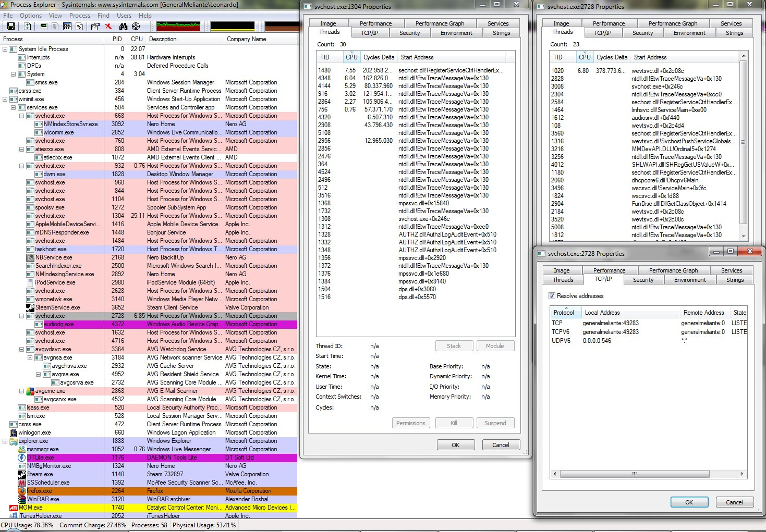Sort svchost.exe:1304 threads by Cycles Delta header
The image size is (766, 532).
coord(379,57)
